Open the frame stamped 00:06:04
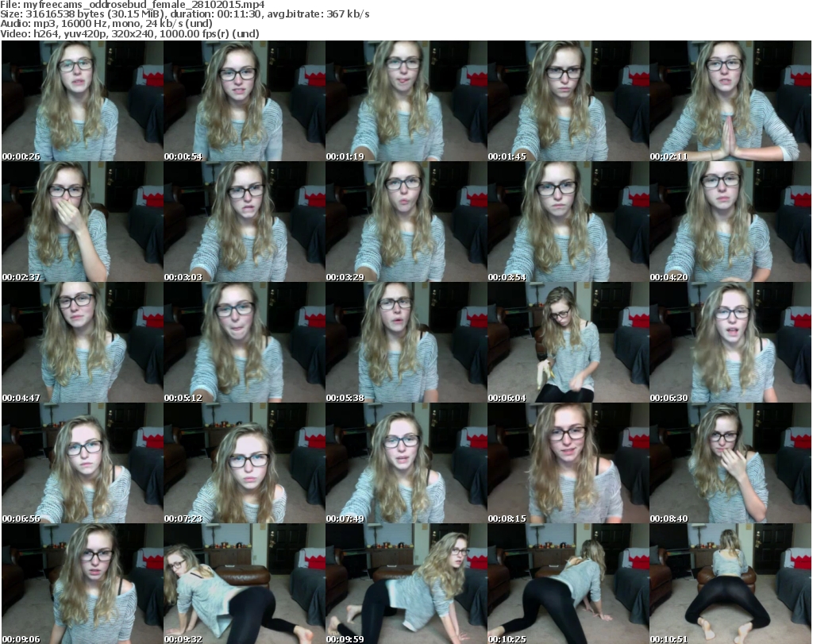Screen dimensions: 813x644 [x=568, y=343]
